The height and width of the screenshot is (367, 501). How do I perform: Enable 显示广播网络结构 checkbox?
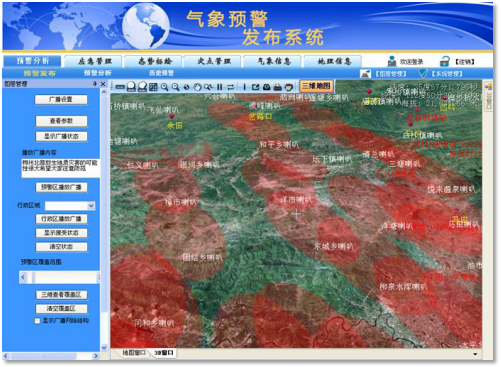pos(37,321)
